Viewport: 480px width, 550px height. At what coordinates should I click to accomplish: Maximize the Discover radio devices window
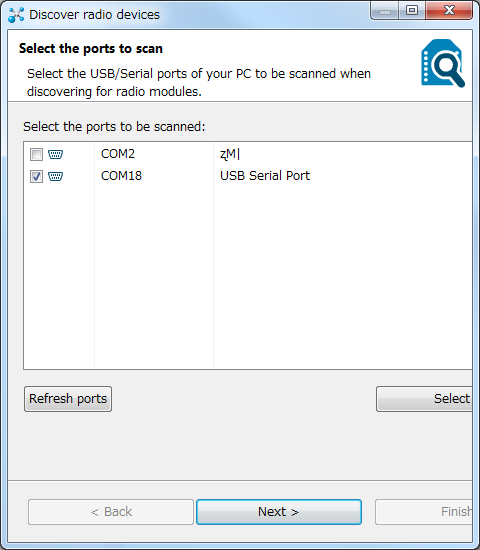click(412, 11)
